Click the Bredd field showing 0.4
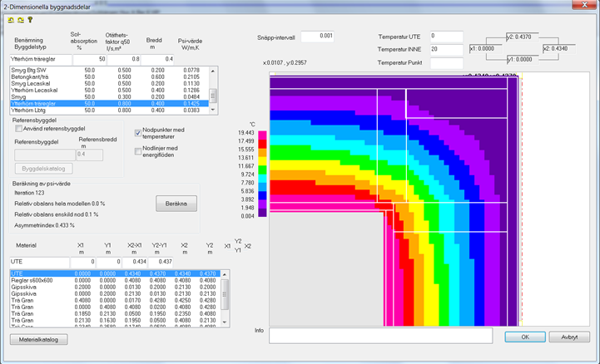This screenshot has width=600, height=364. click(157, 60)
